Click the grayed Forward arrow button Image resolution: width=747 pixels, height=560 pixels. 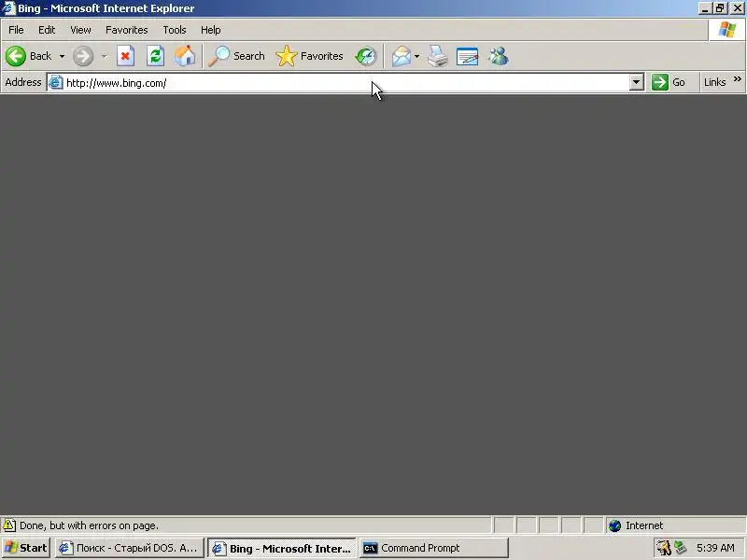83,56
